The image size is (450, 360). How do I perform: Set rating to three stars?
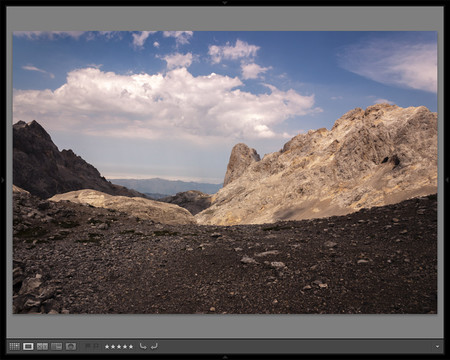click(119, 347)
